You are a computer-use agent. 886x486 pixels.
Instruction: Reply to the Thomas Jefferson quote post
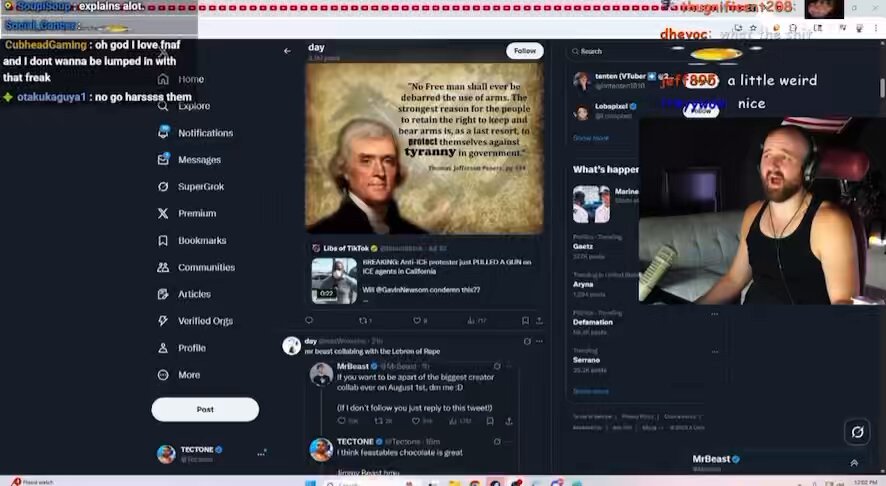pyautogui.click(x=309, y=320)
